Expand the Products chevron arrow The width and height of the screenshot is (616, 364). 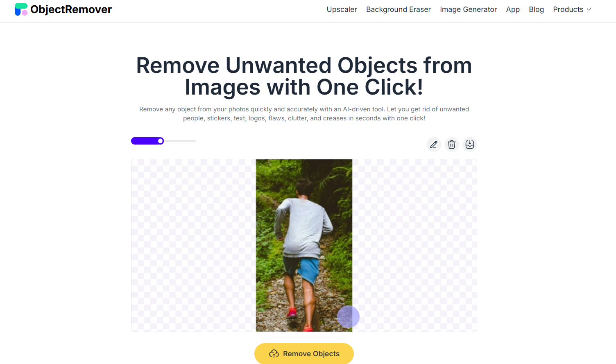589,9
